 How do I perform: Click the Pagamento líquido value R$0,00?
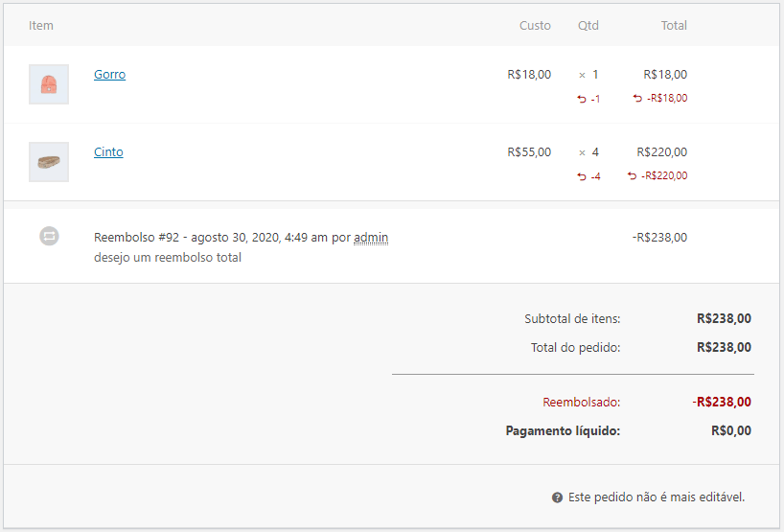click(731, 431)
